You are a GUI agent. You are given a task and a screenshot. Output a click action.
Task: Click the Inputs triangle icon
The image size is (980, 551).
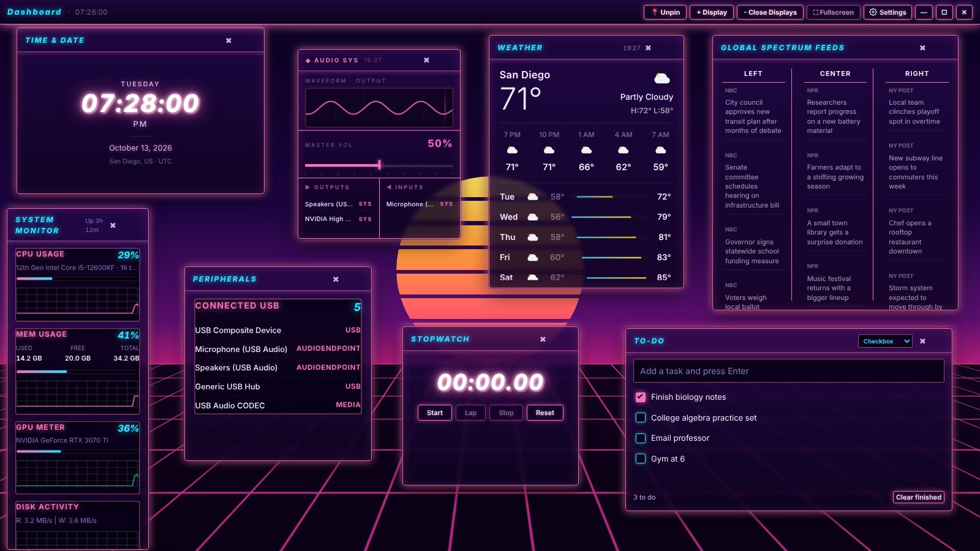389,187
